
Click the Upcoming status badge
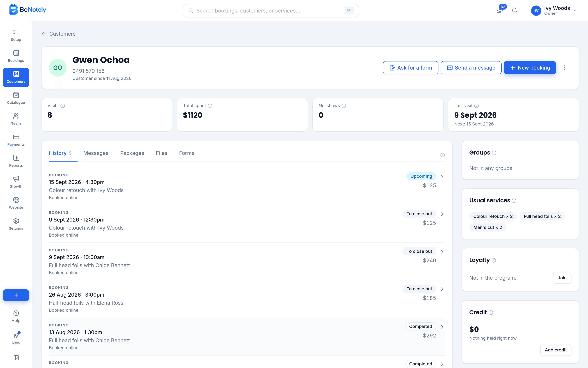pos(421,176)
